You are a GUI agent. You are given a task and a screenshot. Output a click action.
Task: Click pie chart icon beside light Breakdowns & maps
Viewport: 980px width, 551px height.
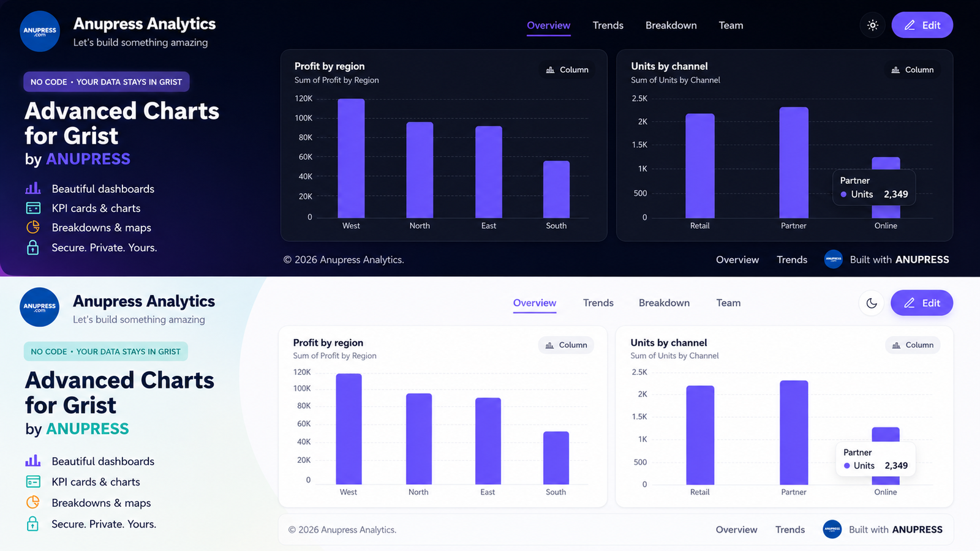[33, 502]
